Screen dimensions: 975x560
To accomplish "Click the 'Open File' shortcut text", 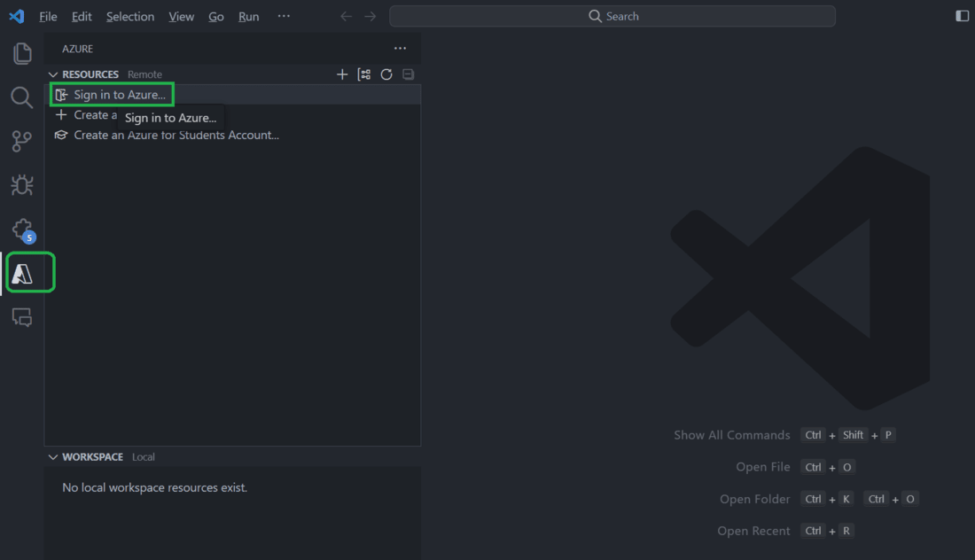I will pyautogui.click(x=763, y=467).
